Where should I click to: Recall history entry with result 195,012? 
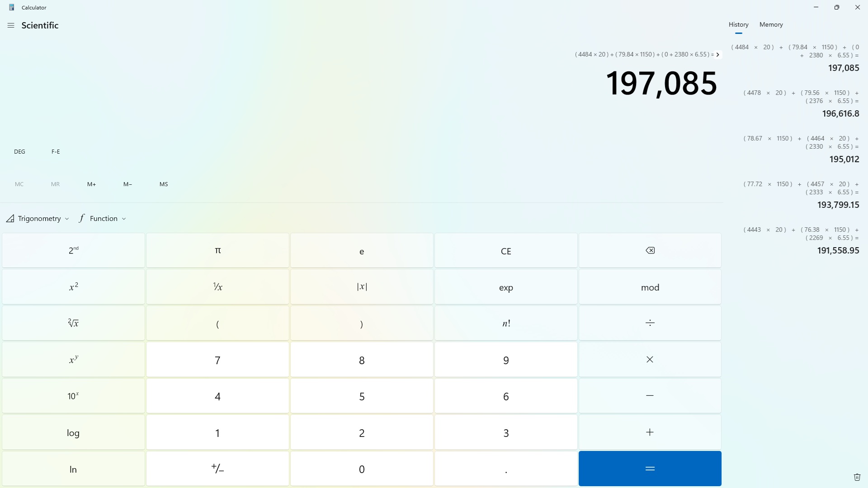pyautogui.click(x=801, y=149)
